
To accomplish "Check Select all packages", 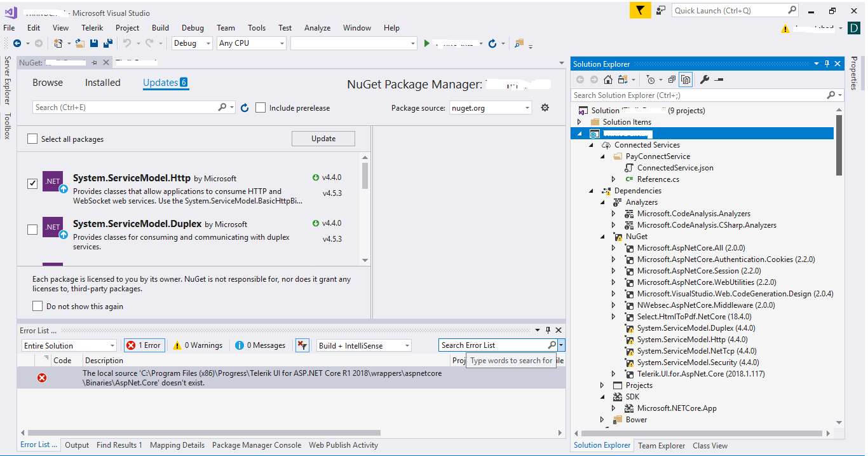I will tap(32, 139).
